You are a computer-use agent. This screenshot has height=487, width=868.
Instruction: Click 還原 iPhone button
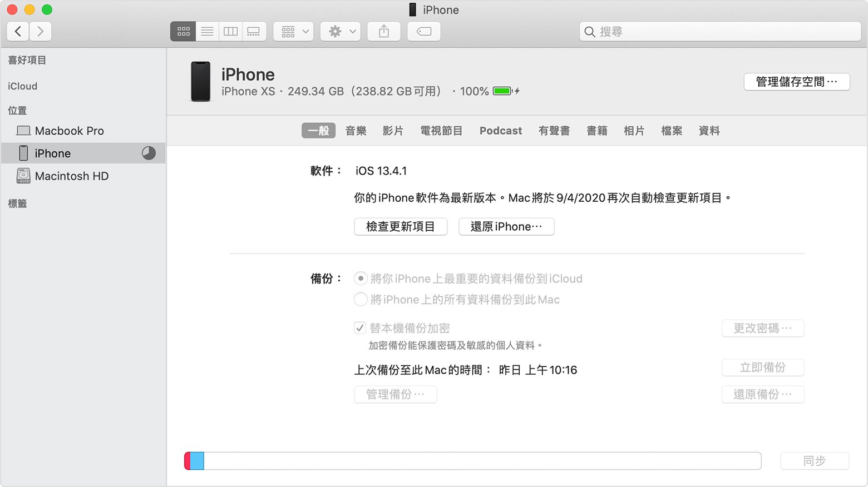tap(506, 226)
